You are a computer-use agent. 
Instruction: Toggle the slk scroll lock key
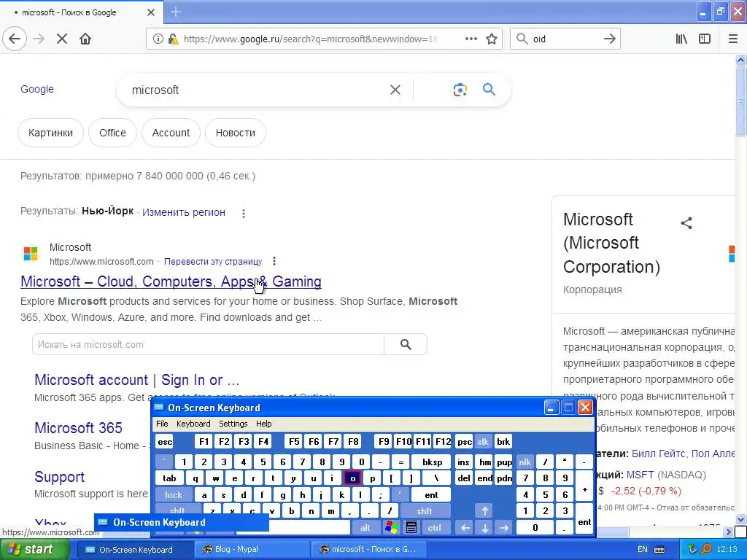[483, 442]
